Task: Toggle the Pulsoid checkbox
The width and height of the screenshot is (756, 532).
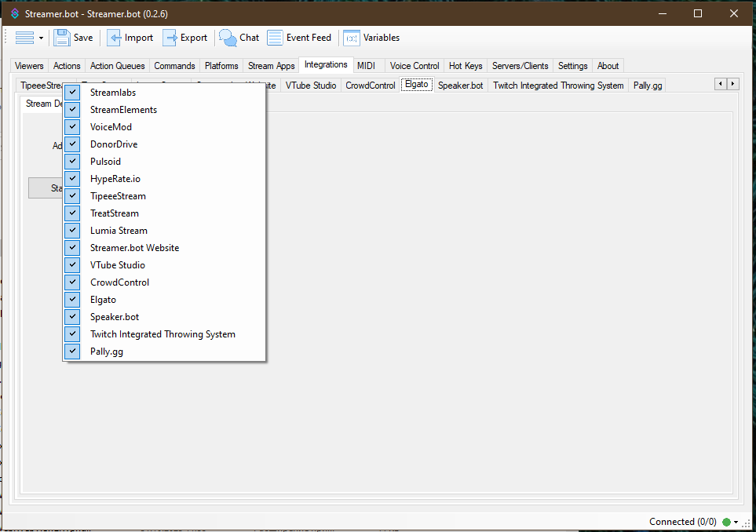Action: point(72,162)
